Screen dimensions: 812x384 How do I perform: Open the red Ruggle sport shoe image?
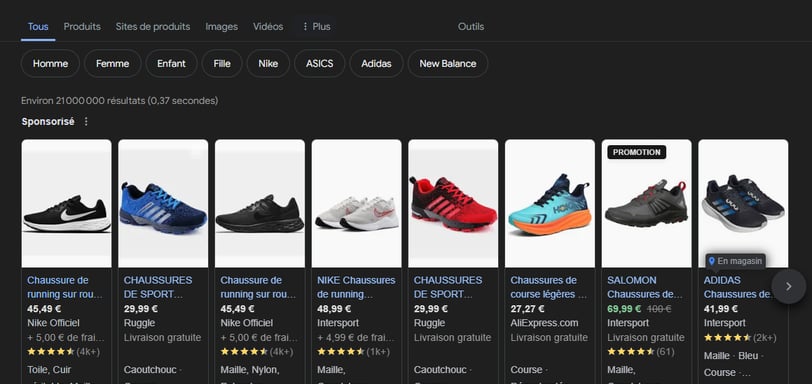click(x=453, y=203)
